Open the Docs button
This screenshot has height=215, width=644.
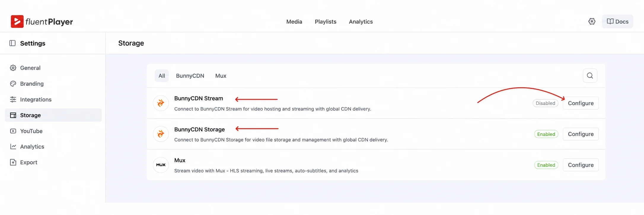click(618, 21)
